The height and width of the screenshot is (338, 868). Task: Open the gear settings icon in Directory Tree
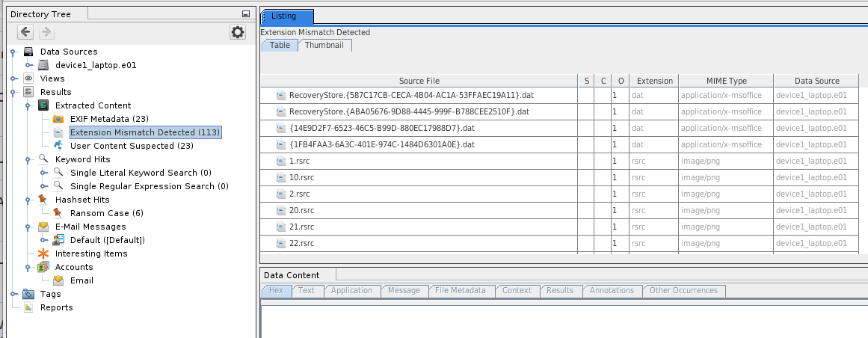pyautogui.click(x=238, y=31)
